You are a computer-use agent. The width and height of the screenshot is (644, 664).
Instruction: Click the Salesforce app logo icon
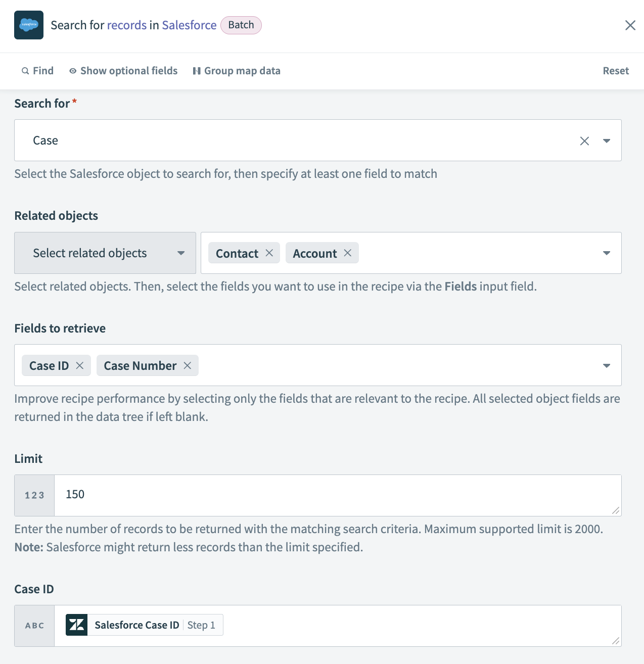(29, 25)
